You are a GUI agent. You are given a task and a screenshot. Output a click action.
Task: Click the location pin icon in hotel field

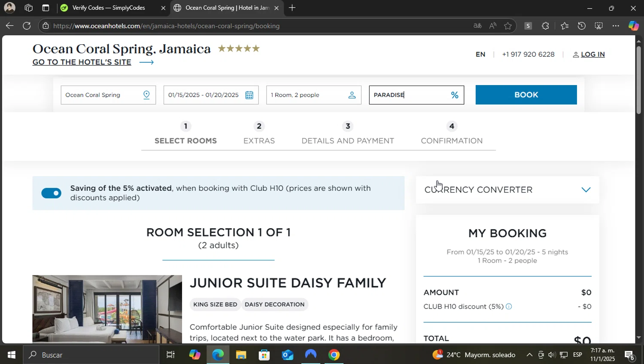pos(146,95)
